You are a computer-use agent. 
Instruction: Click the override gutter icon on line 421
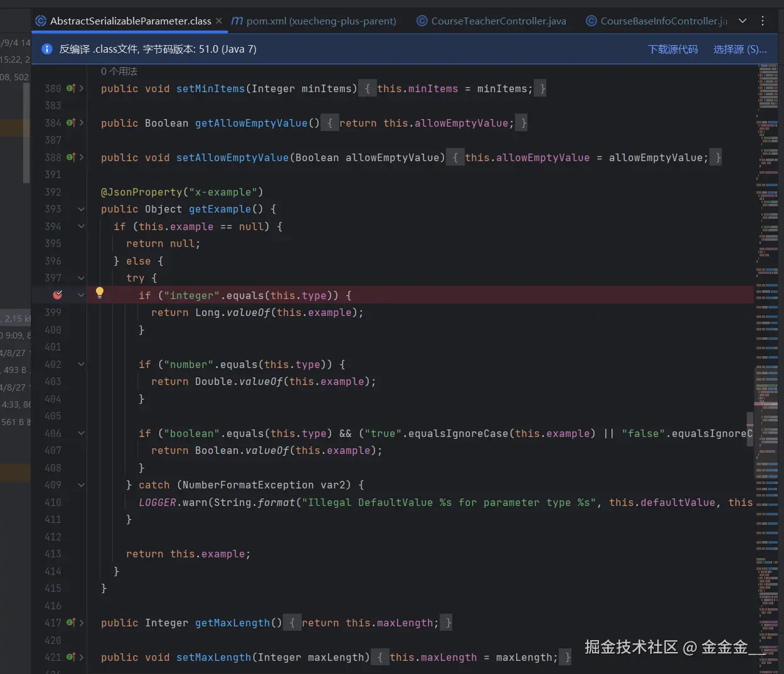tap(71, 657)
